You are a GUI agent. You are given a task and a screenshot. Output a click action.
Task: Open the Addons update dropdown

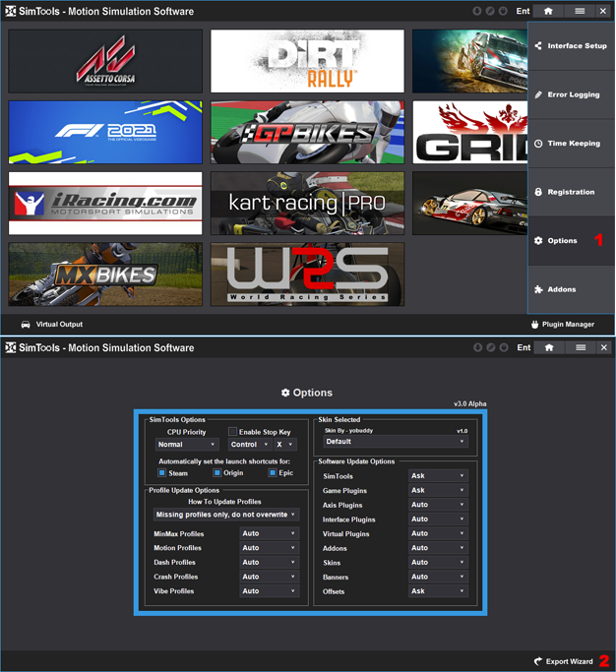pyautogui.click(x=438, y=548)
